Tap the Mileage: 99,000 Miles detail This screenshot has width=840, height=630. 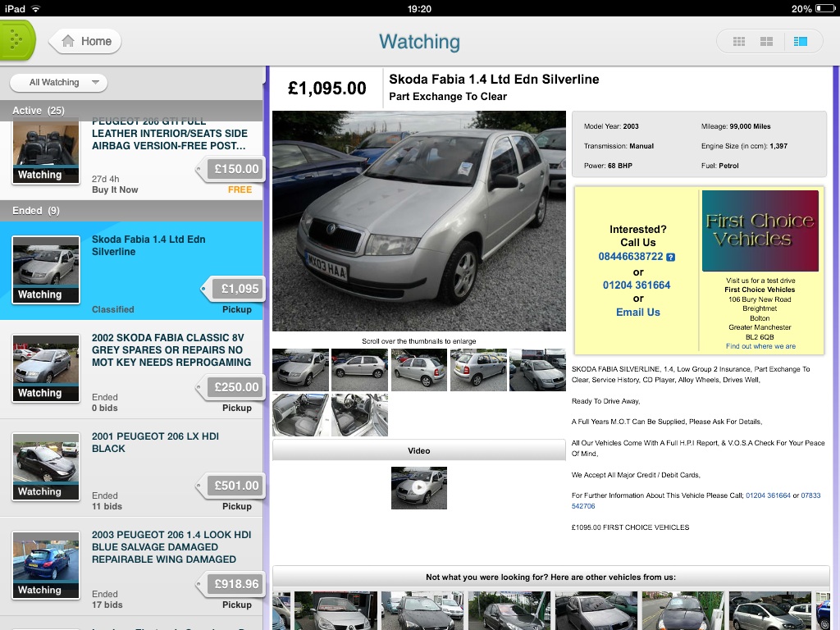pos(736,126)
